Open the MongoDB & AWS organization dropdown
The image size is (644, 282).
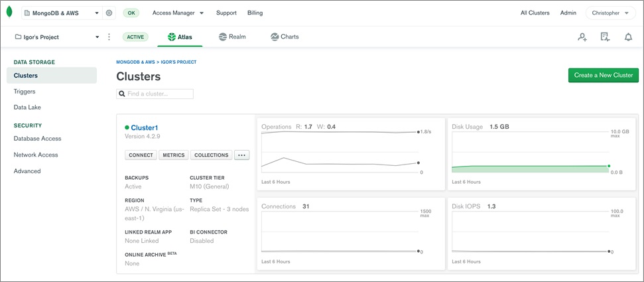(x=62, y=13)
